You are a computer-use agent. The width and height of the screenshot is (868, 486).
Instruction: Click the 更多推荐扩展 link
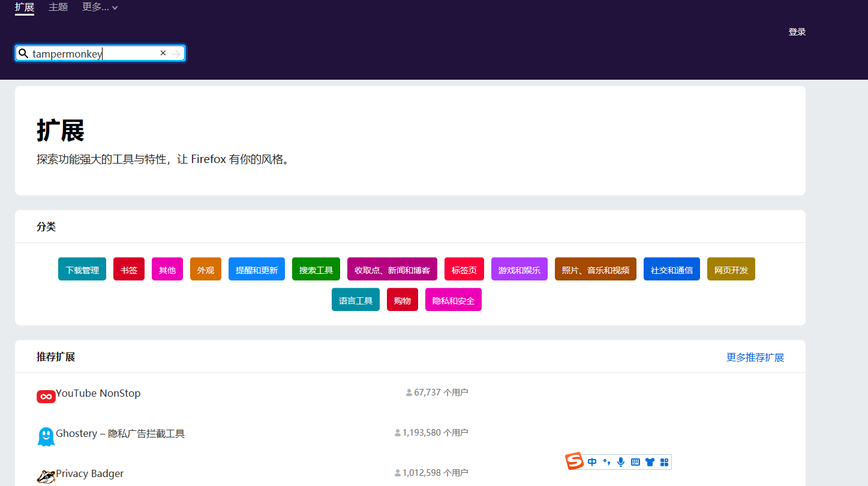point(755,357)
